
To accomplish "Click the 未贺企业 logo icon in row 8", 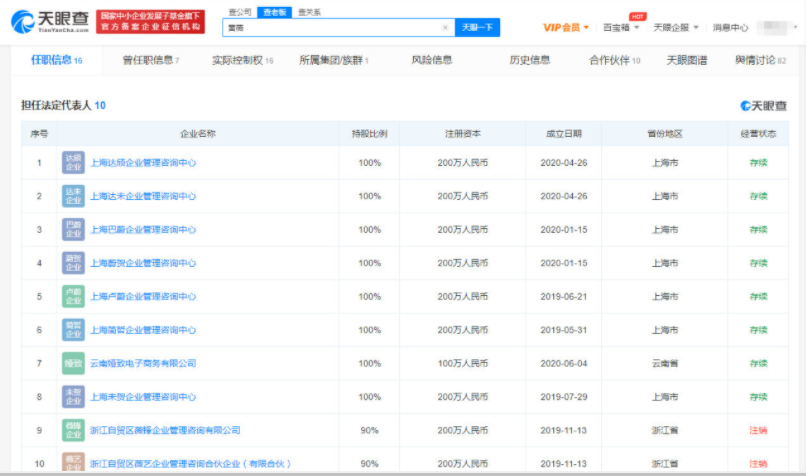I will [x=74, y=396].
